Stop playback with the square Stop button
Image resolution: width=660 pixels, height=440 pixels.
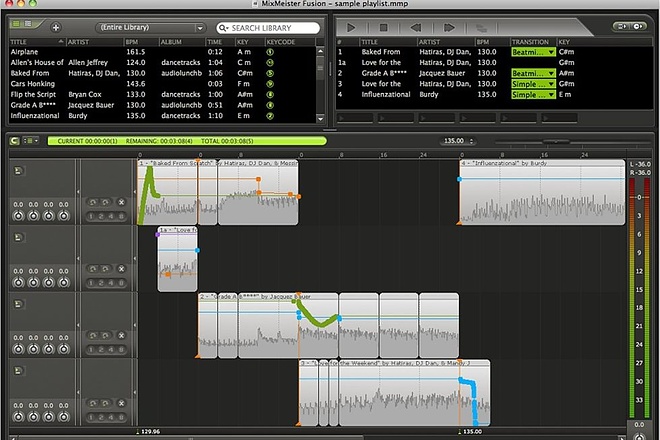pyautogui.click(x=383, y=28)
